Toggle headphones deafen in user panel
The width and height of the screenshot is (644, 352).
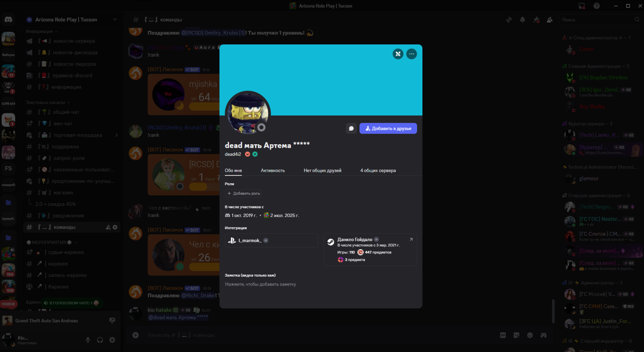100,340
